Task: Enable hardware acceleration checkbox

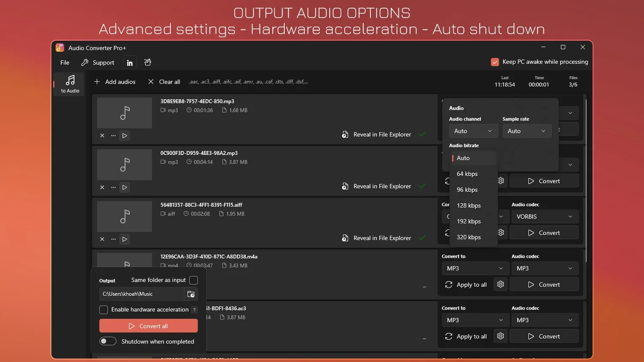Action: tap(104, 310)
